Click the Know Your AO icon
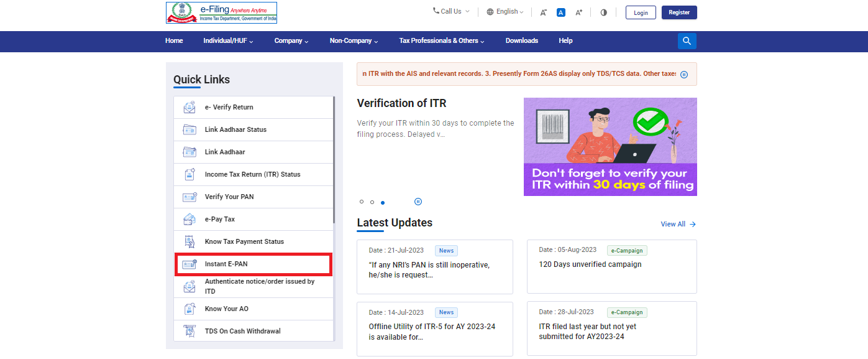 coord(190,309)
